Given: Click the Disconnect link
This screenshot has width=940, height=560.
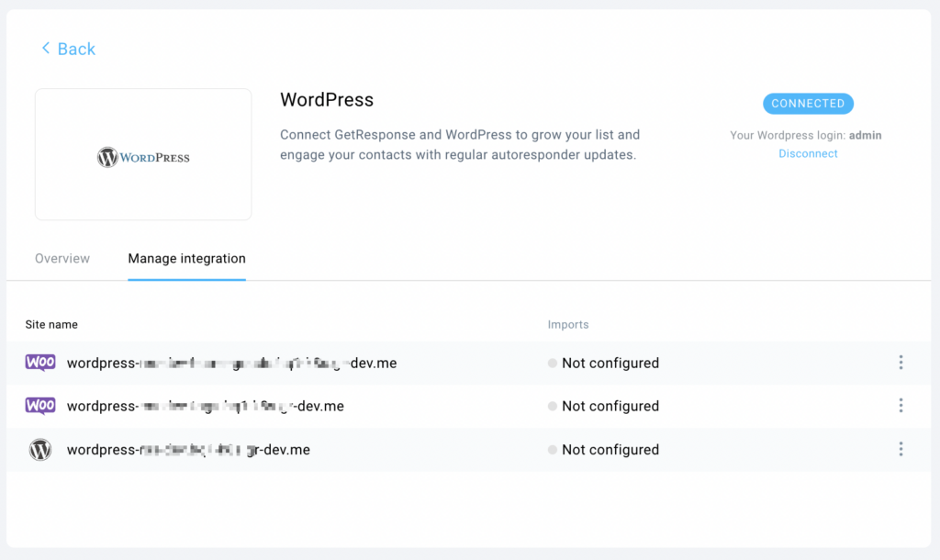Looking at the screenshot, I should (x=808, y=153).
